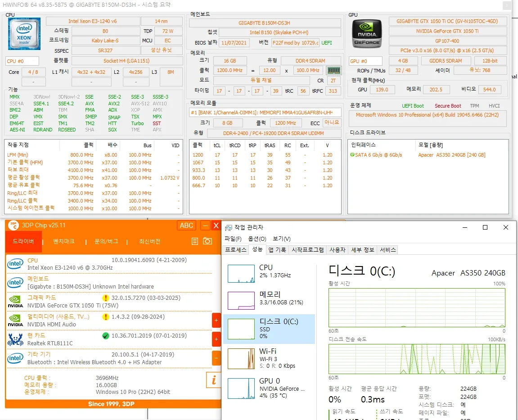Screen dimensions: 518x420
Task: Select Wi-Fi performance item in Task Manager
Action: 269,358
